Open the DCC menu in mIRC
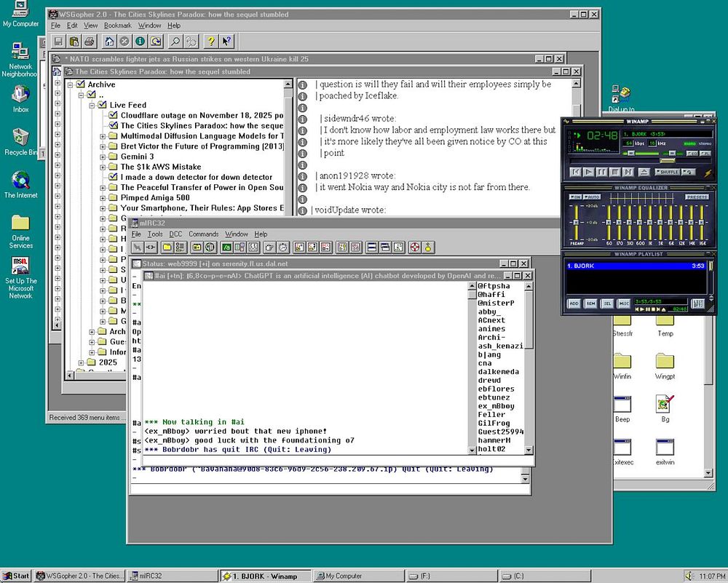This screenshot has height=583, width=728. (x=175, y=234)
